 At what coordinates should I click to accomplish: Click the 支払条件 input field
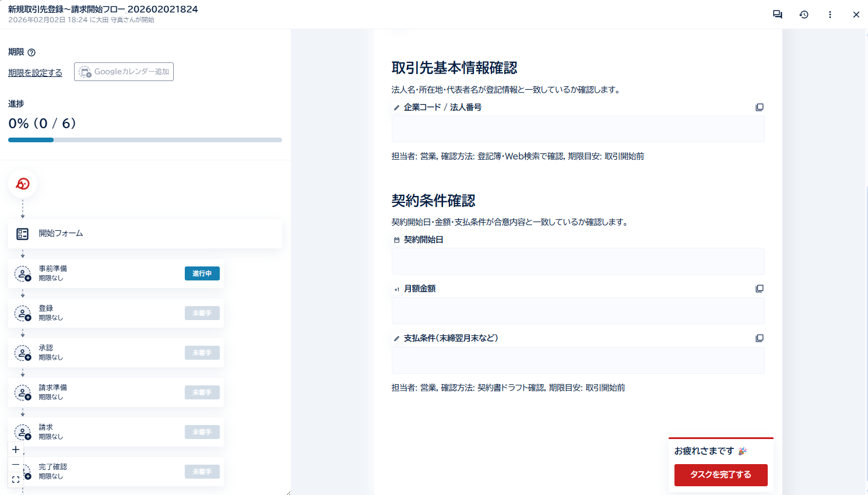click(x=578, y=360)
